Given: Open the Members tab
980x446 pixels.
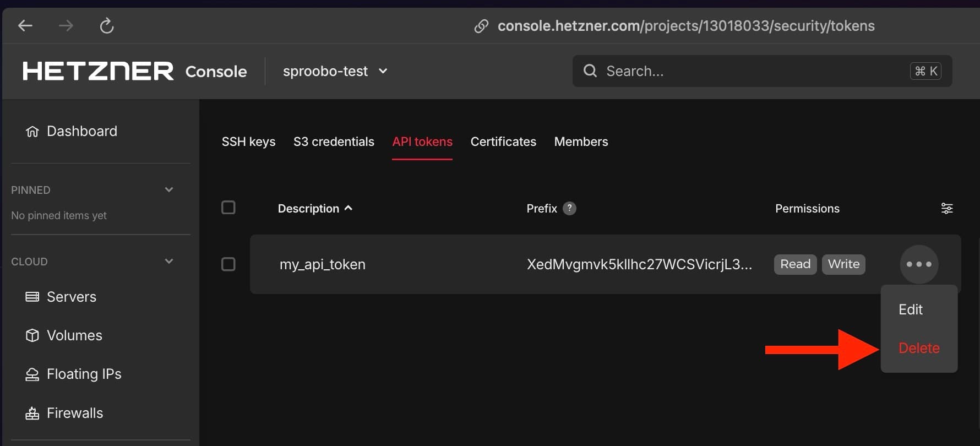Looking at the screenshot, I should click(x=581, y=142).
